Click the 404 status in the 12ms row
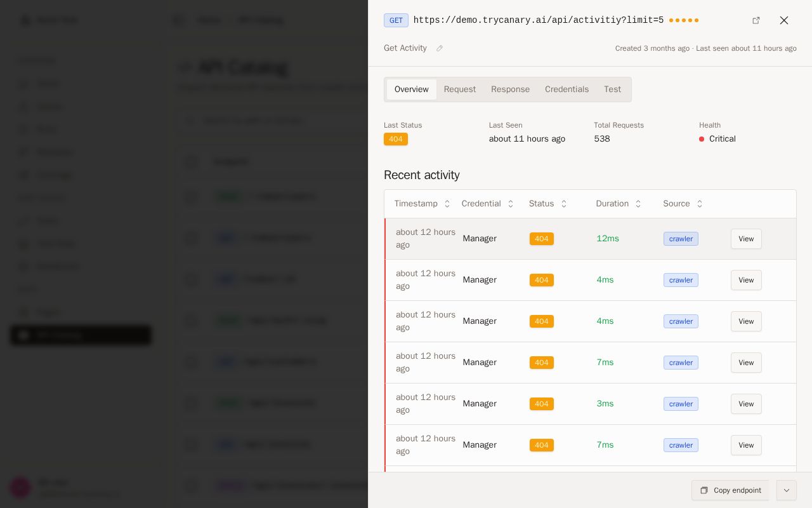 542,239
